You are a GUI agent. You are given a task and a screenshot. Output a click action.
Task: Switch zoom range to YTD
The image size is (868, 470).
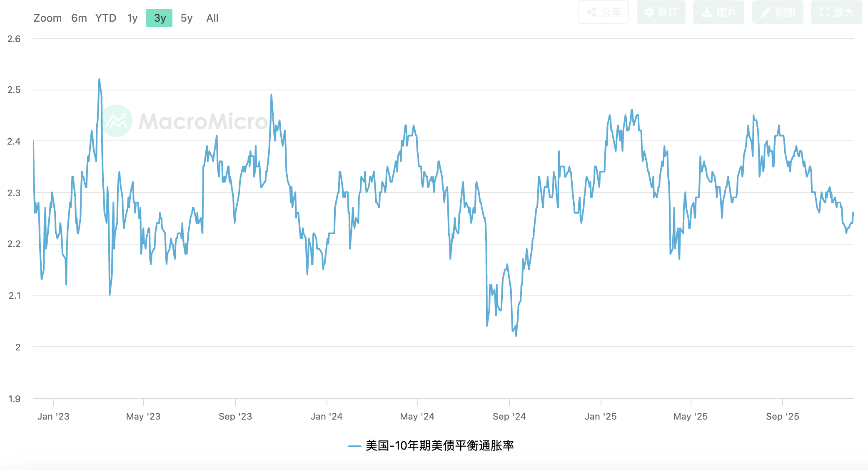point(106,18)
